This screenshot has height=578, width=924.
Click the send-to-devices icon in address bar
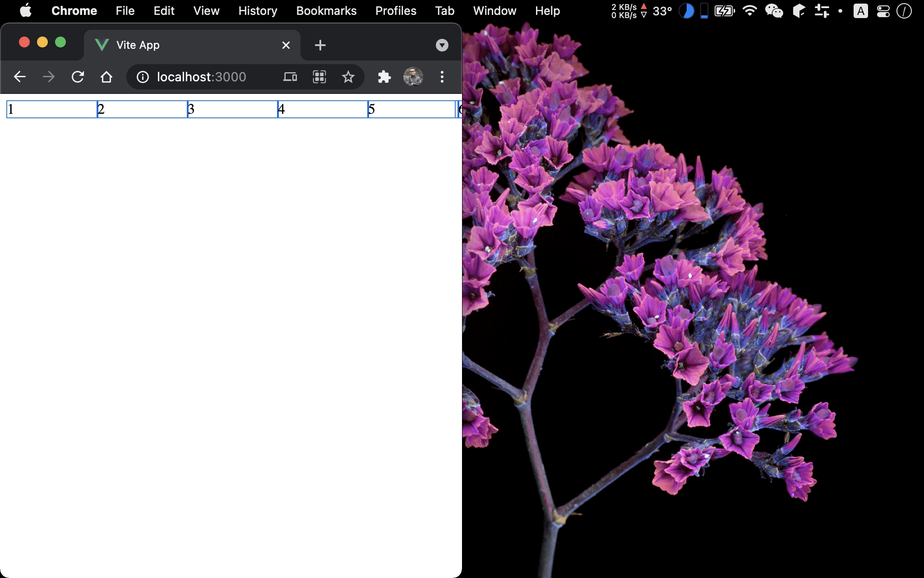(290, 77)
